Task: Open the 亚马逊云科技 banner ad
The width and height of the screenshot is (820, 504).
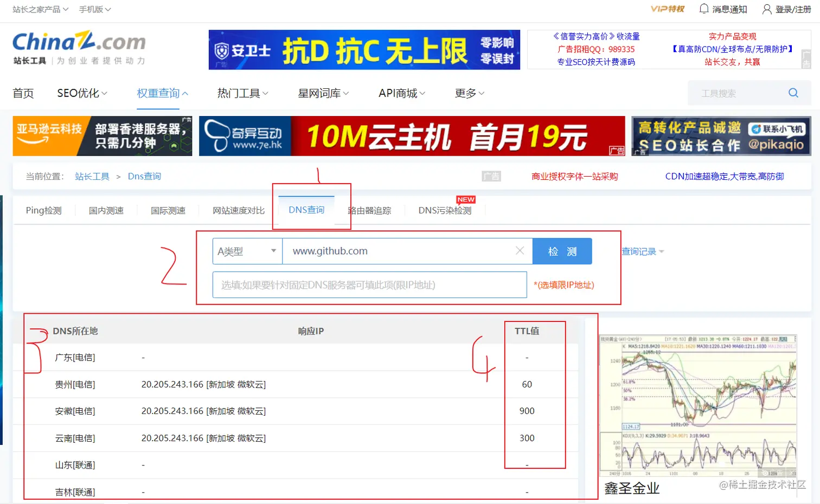Action: pos(102,136)
